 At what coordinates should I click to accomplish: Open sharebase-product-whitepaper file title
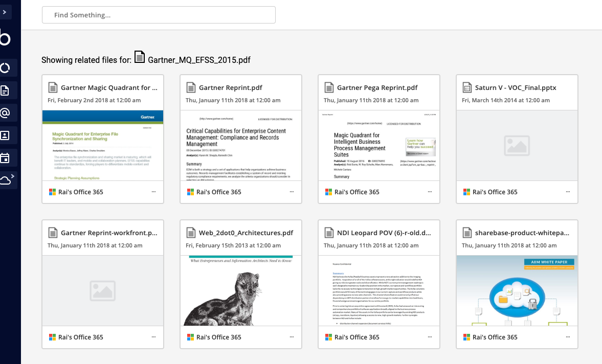(522, 233)
